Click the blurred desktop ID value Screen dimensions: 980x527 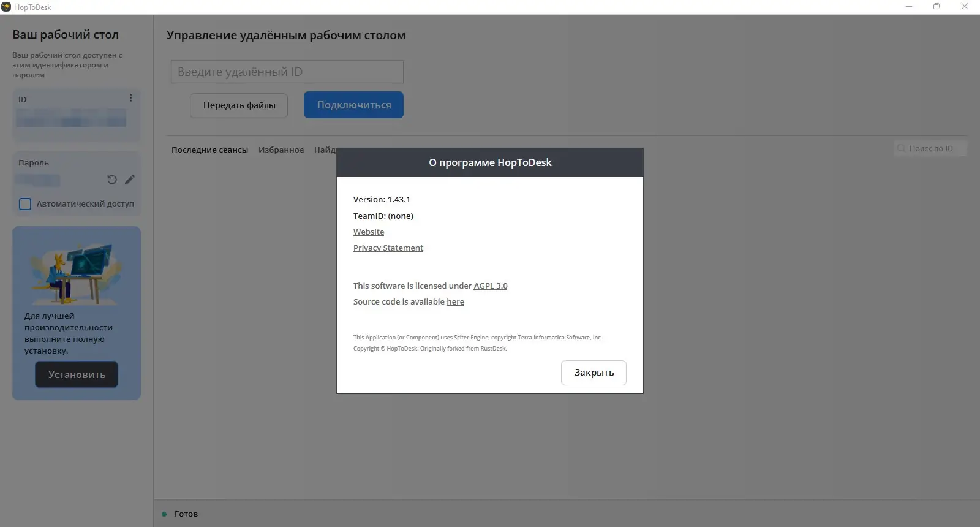[71, 118]
